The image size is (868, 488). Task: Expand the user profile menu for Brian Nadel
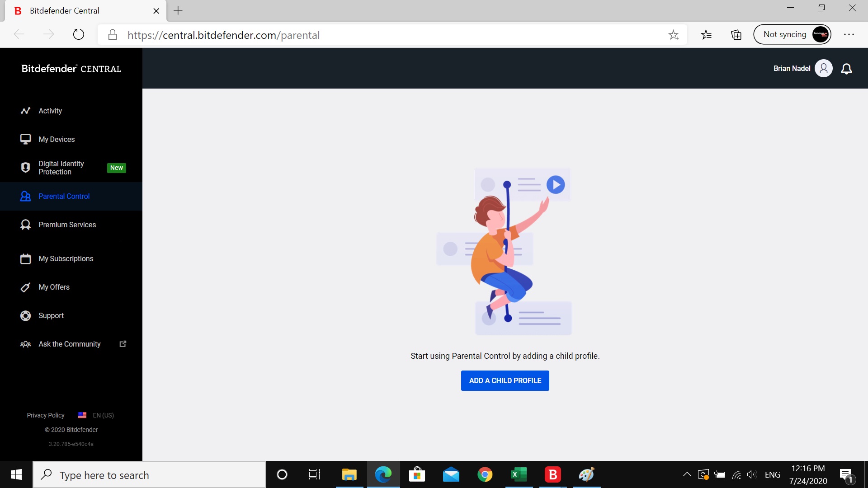(823, 68)
